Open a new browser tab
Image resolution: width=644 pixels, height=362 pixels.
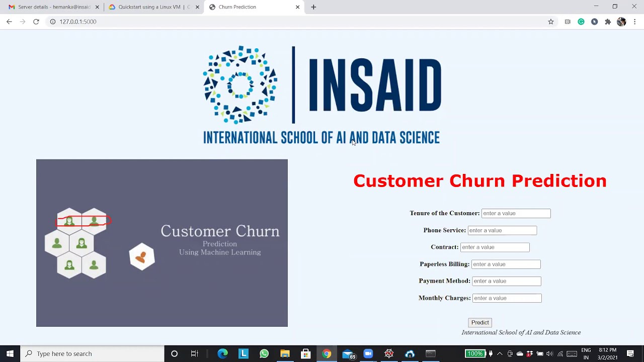tap(313, 7)
